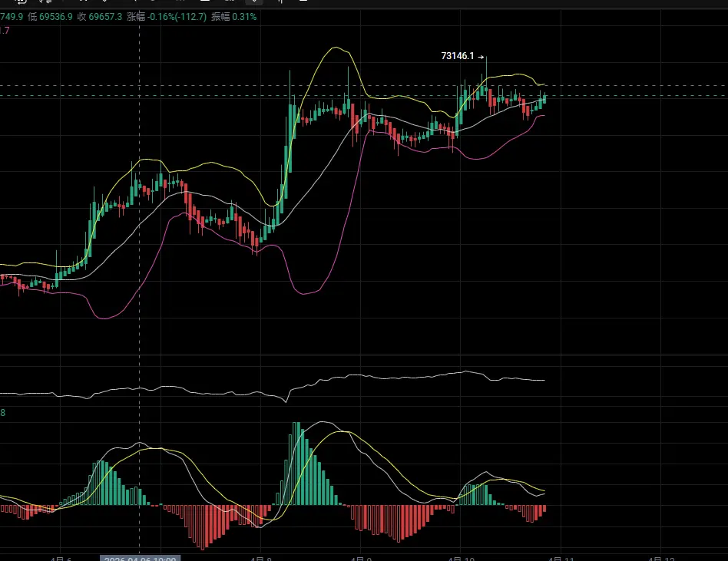Select the latest candlestick at chart's right end
The image size is (728, 561).
click(544, 99)
